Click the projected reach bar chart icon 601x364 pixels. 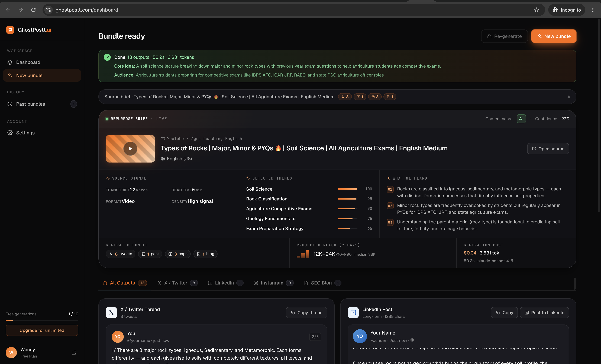(x=303, y=254)
